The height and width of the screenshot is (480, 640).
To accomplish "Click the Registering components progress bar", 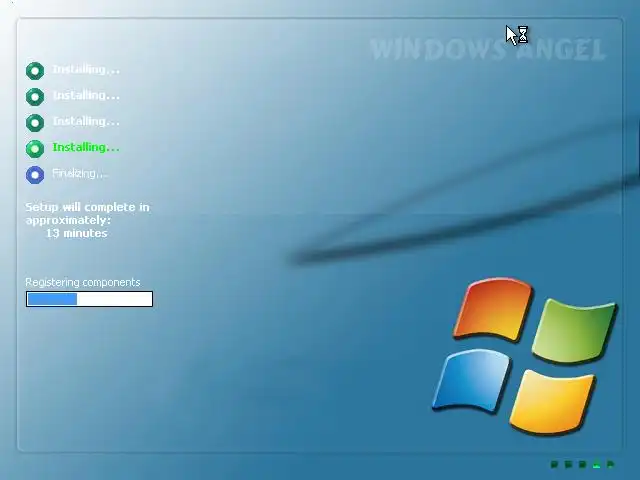I will (x=89, y=299).
